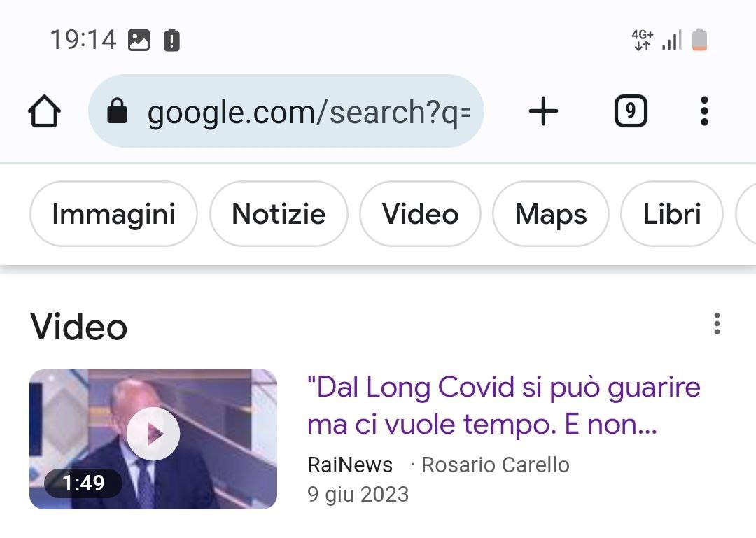Switch to Notizie search filter

click(x=279, y=214)
